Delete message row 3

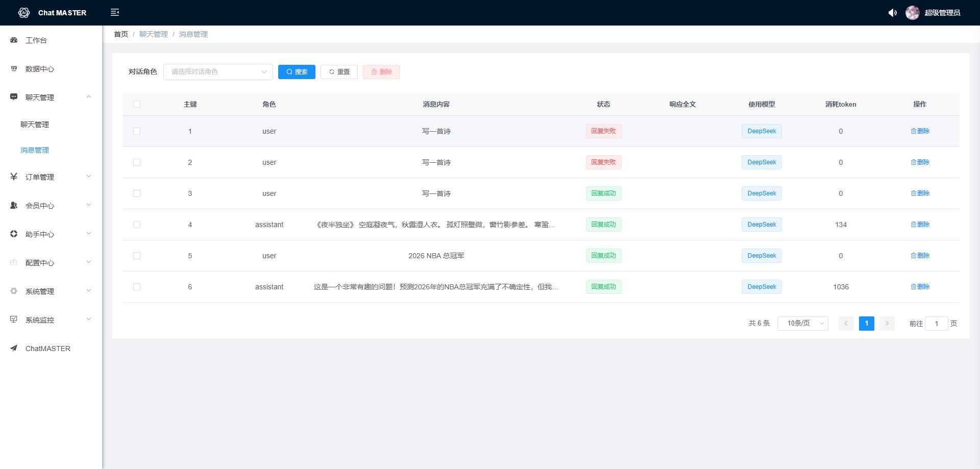point(920,193)
